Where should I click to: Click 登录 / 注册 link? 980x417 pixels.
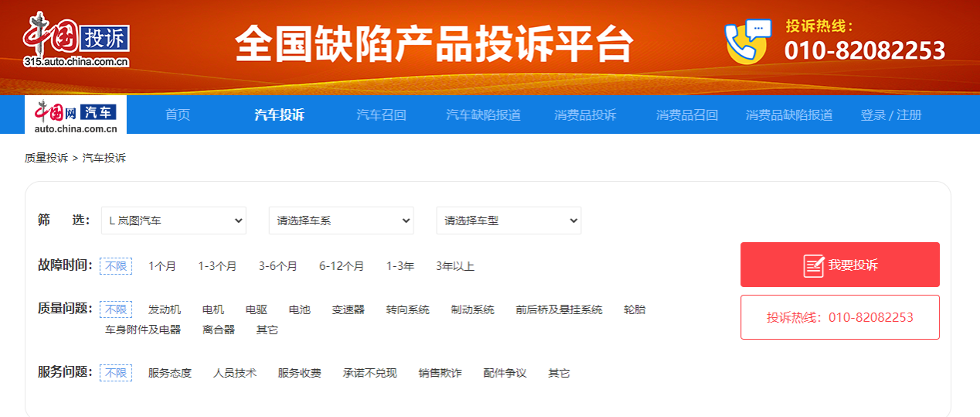pyautogui.click(x=891, y=115)
